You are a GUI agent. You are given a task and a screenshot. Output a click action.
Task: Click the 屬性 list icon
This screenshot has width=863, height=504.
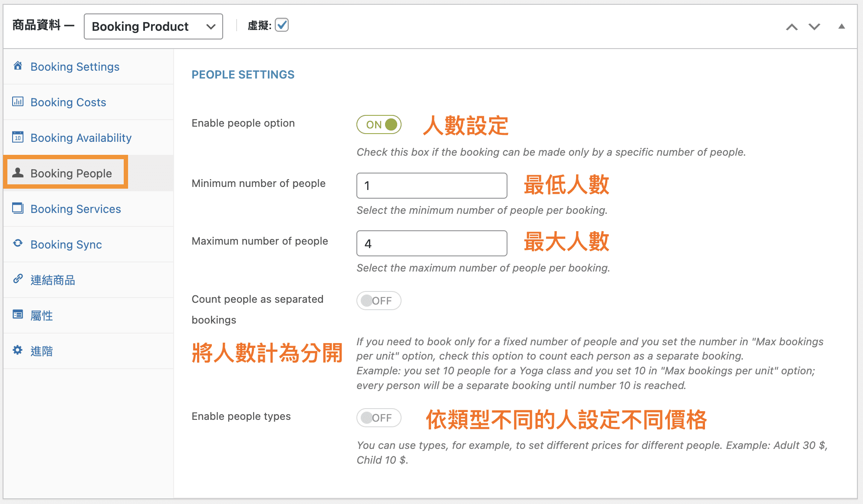coord(18,314)
